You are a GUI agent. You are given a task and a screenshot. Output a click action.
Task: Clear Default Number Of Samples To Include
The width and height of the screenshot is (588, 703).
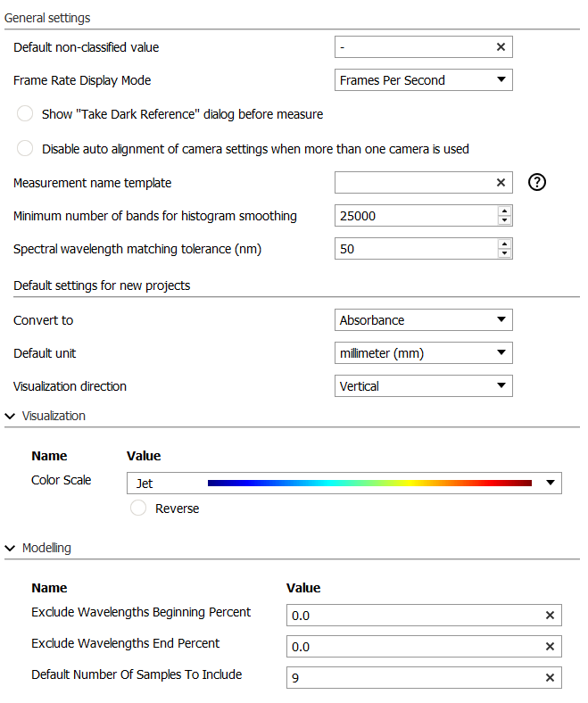point(550,678)
